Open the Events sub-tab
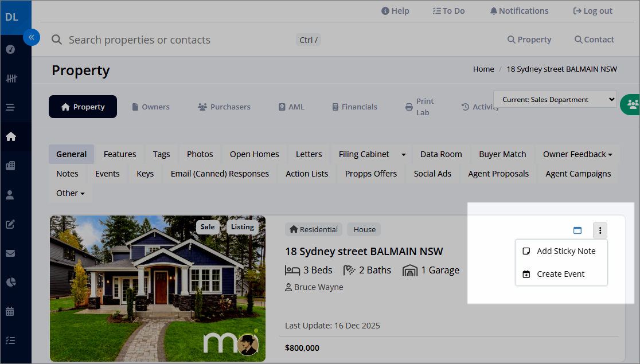 click(x=107, y=174)
